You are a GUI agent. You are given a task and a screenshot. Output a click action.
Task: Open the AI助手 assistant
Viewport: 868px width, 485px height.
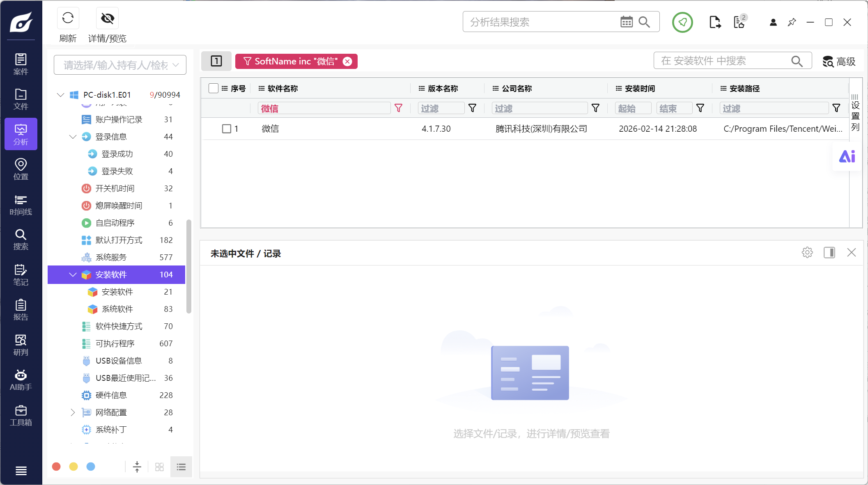tap(21, 380)
